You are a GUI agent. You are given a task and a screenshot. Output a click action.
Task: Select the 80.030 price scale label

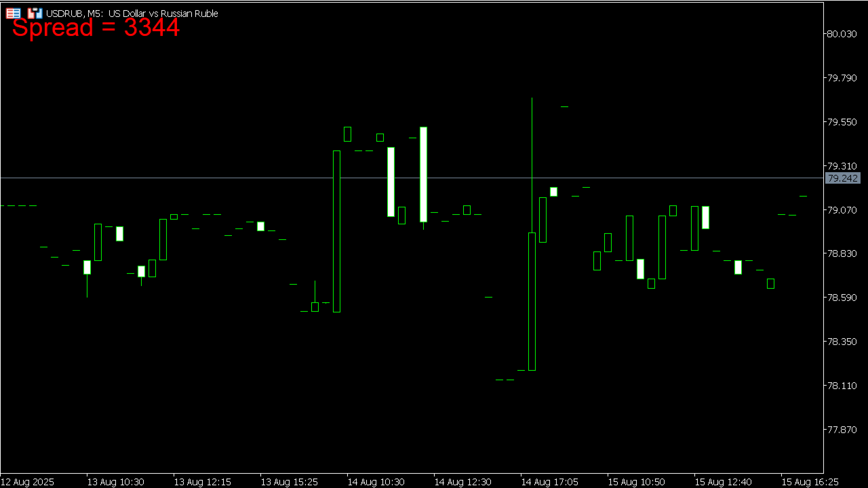(842, 34)
